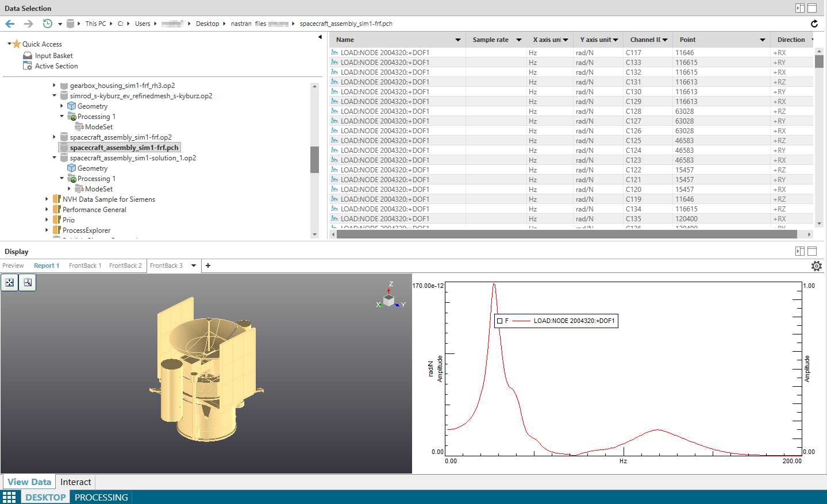The image size is (827, 504).
Task: Refresh the Data Selection path
Action: 814,24
